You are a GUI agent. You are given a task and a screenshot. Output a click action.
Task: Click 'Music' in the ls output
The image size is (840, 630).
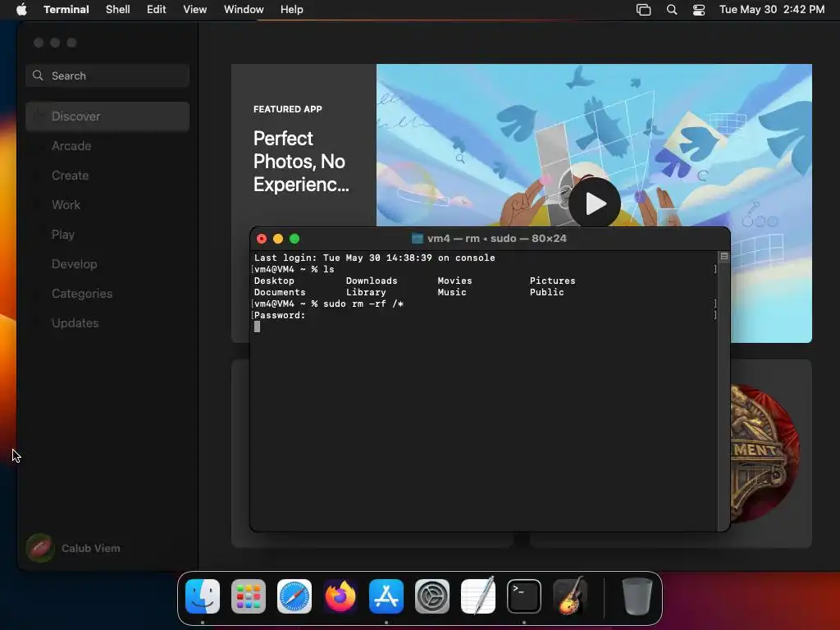tap(452, 293)
